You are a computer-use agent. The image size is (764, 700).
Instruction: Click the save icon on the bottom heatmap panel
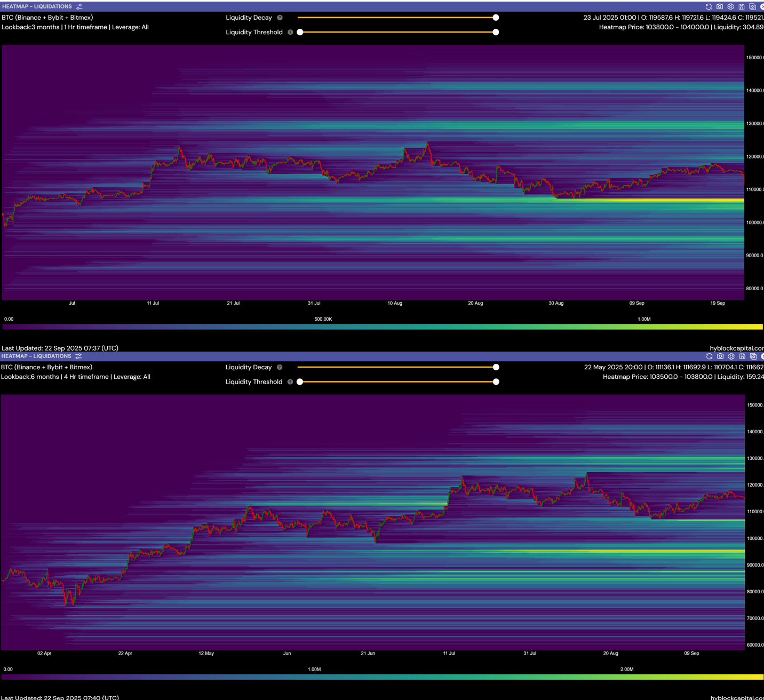coord(742,356)
